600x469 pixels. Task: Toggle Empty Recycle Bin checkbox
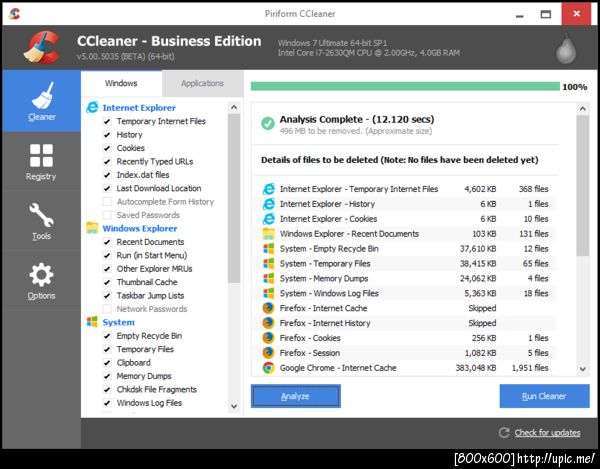(107, 336)
